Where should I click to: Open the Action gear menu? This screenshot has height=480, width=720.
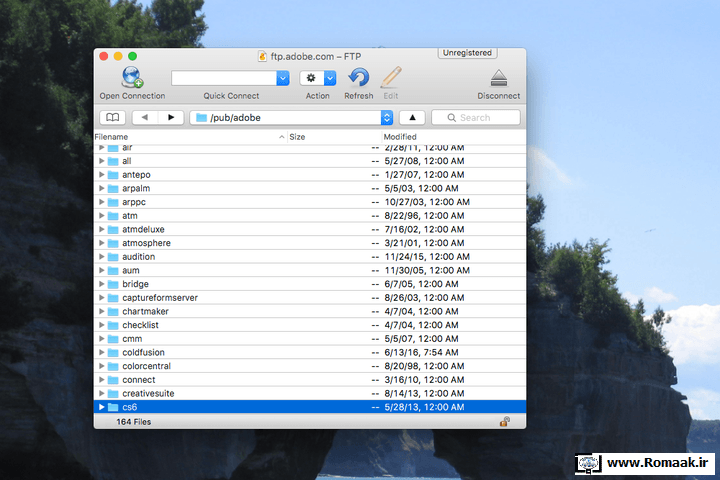pos(318,78)
